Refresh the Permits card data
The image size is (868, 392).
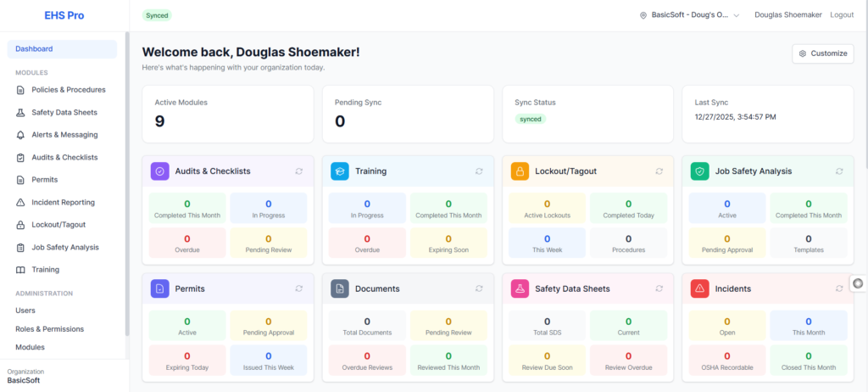(299, 288)
